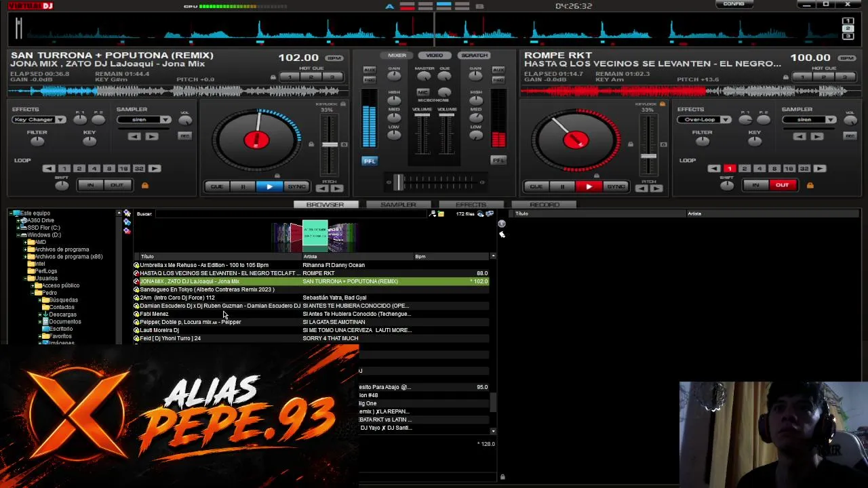Click the left sampler REC button

tap(184, 136)
